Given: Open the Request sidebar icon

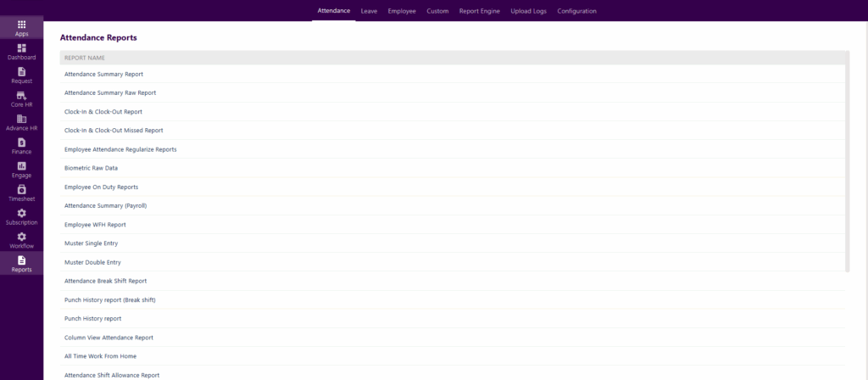Looking at the screenshot, I should coord(21,72).
